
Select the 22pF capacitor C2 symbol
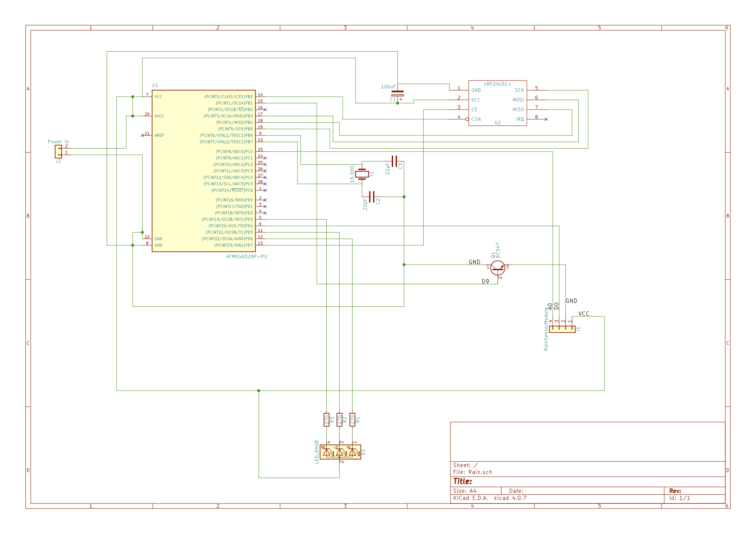372,197
